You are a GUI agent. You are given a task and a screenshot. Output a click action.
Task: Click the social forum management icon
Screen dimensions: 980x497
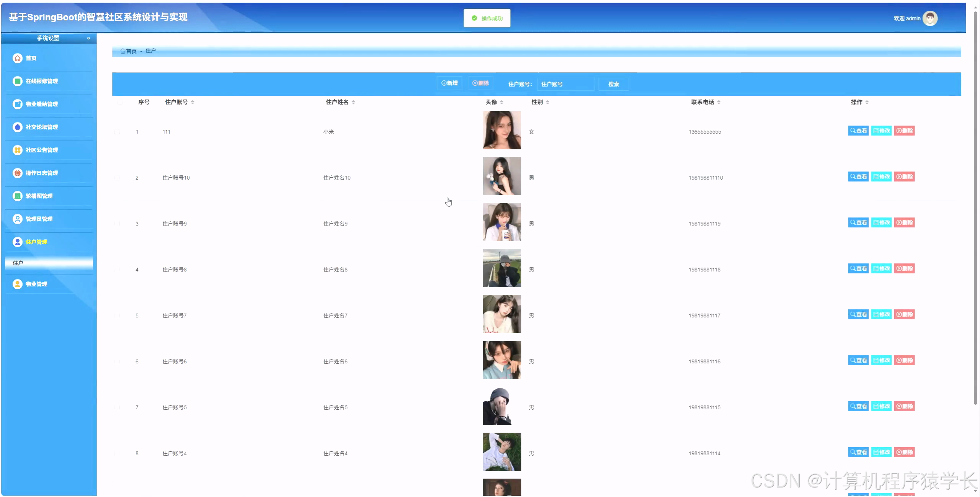(x=18, y=127)
